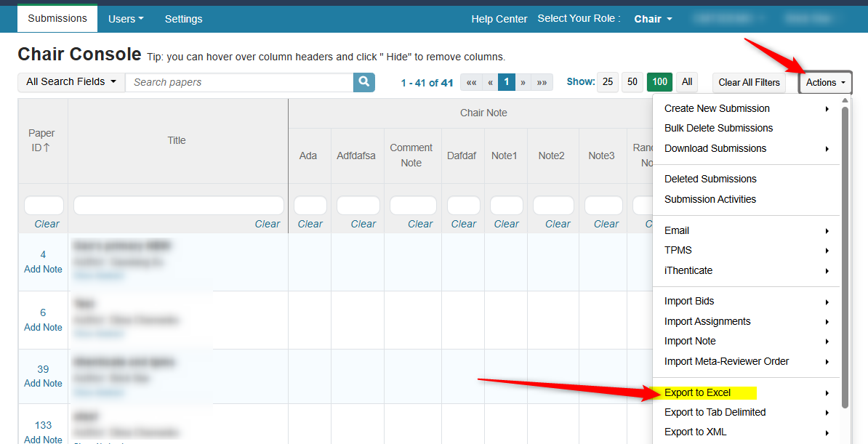Viewport: 868px width, 444px height.
Task: Go to last page arrow
Action: (542, 82)
